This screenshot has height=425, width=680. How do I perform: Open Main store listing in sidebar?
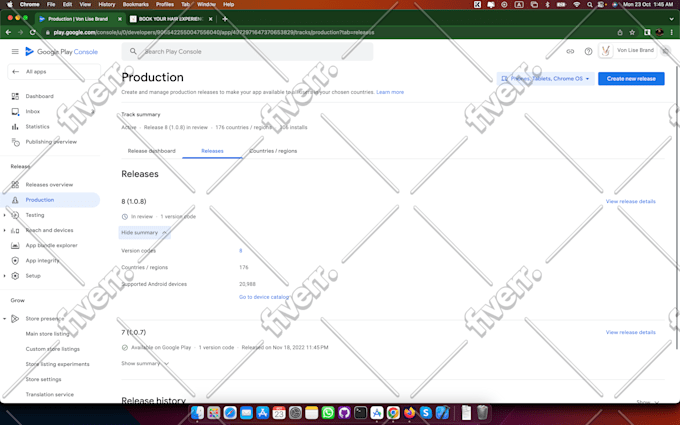click(47, 334)
